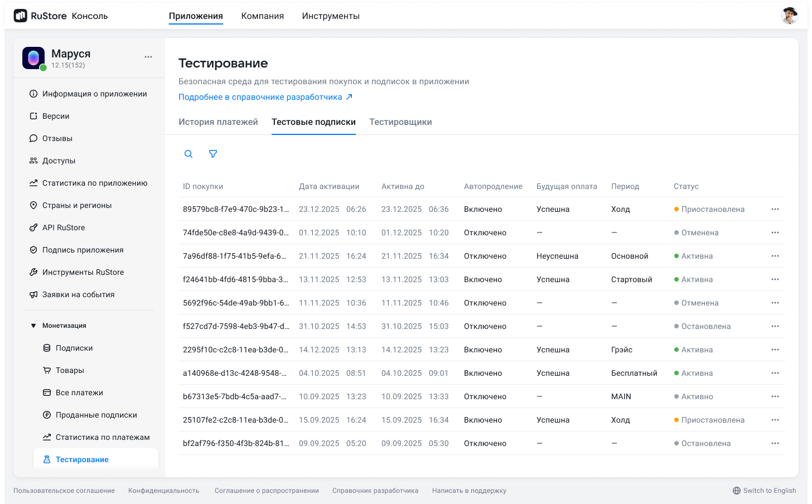This screenshot has width=812, height=504.
Task: Open the search icon above the subscriptions table
Action: point(188,153)
